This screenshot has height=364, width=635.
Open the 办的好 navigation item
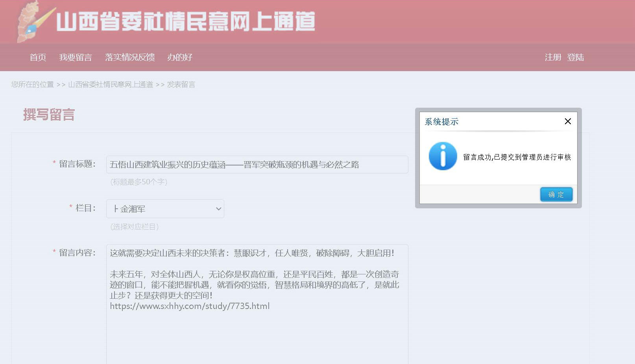tap(180, 57)
